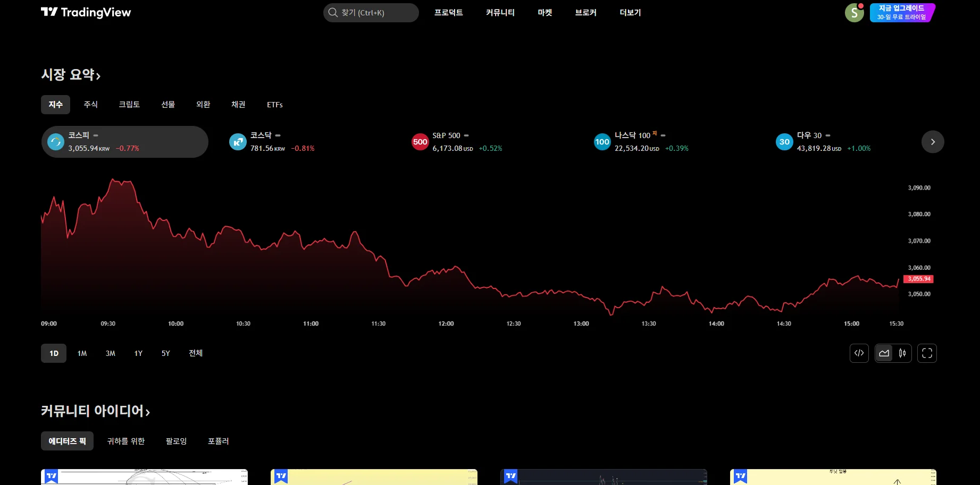Open the 마켓 menu
Image resolution: width=980 pixels, height=485 pixels.
[545, 13]
